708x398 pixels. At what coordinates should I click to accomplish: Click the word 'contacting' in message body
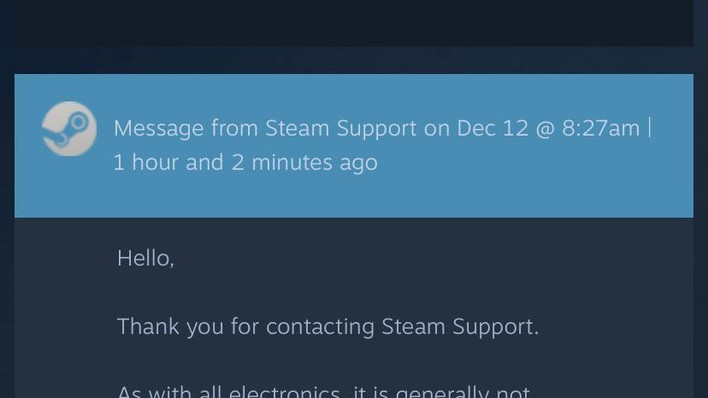point(320,327)
